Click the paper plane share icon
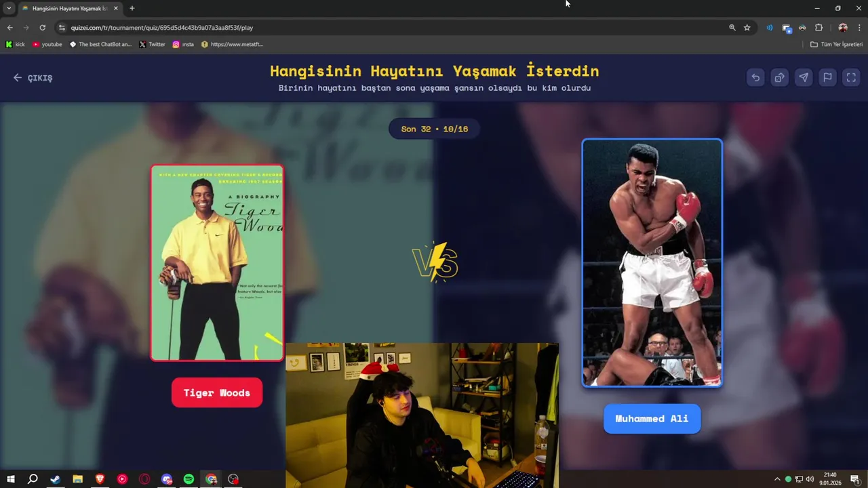 [804, 77]
